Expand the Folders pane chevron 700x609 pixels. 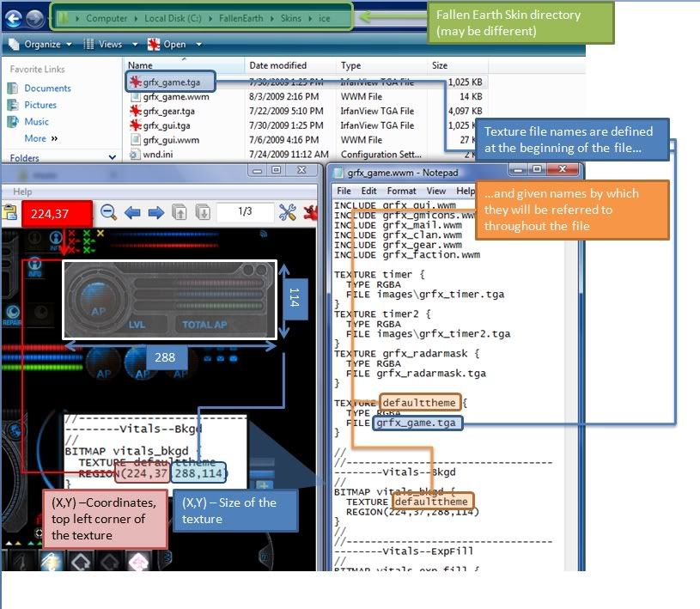(112, 157)
